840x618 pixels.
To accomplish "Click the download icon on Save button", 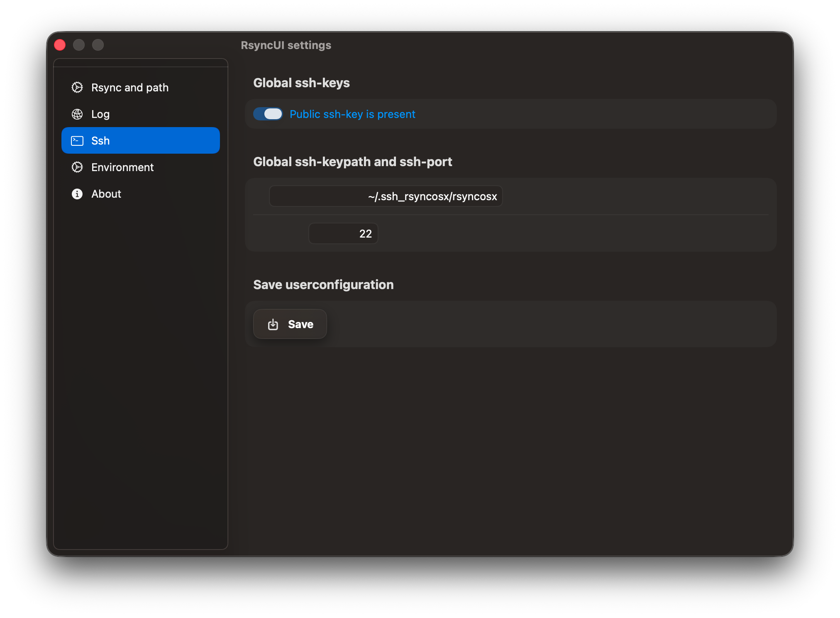I will pyautogui.click(x=273, y=324).
